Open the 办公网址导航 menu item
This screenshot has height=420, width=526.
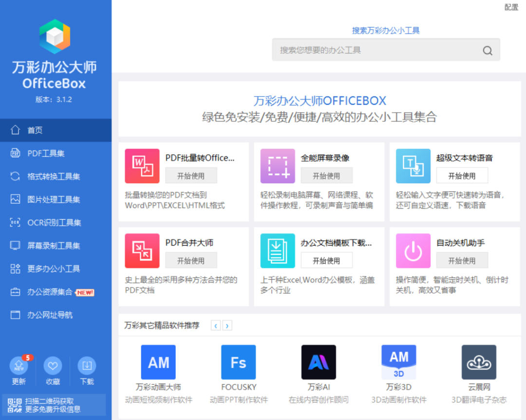pyautogui.click(x=56, y=315)
